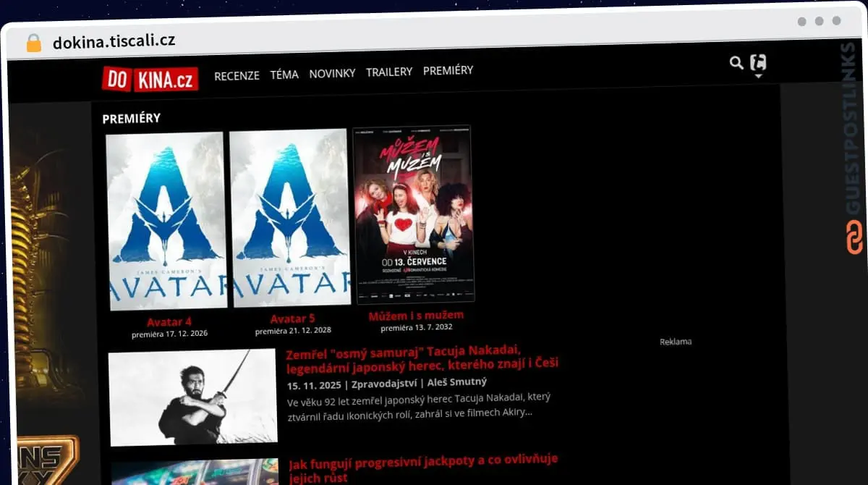Screen dimensions: 868x485
Task: Click the DOKINA.cz logo
Action: click(150, 78)
